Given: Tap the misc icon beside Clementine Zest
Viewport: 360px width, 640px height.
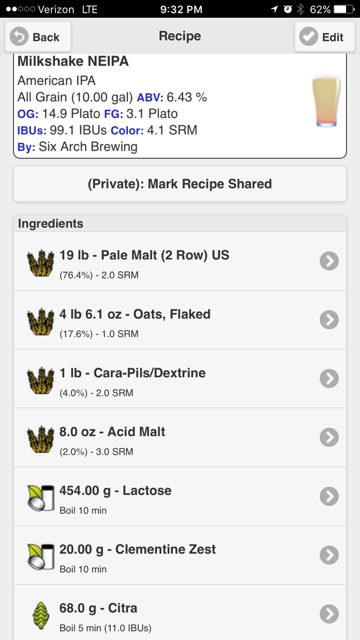Looking at the screenshot, I should [x=40, y=556].
